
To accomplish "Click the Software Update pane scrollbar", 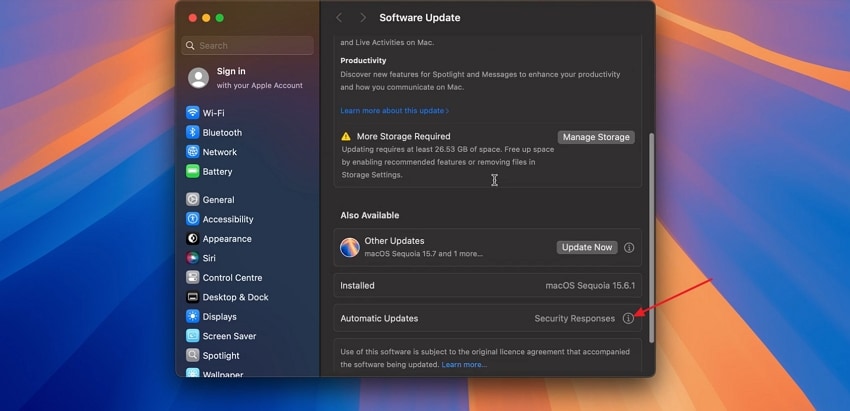I will 652,237.
